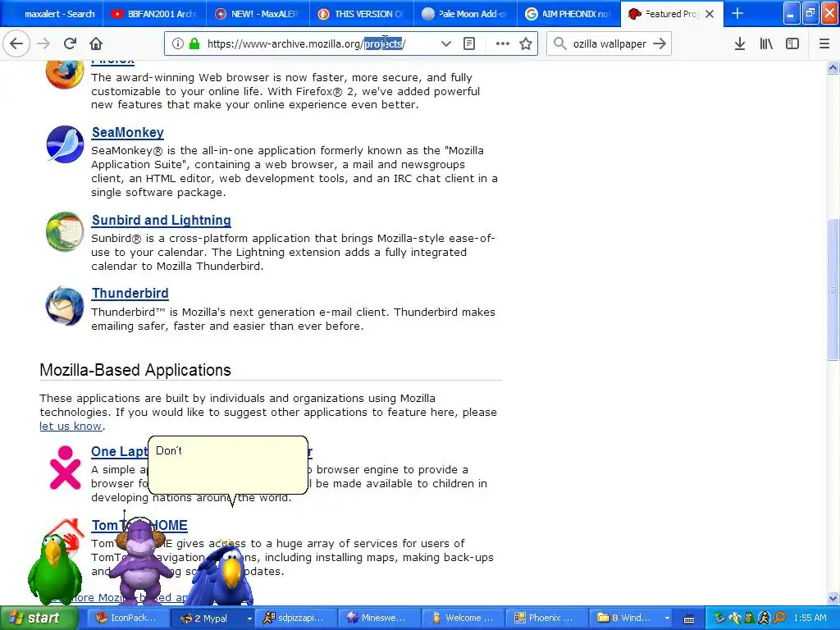840x630 pixels.
Task: Switch to IconPack taskbar item
Action: coord(127,618)
